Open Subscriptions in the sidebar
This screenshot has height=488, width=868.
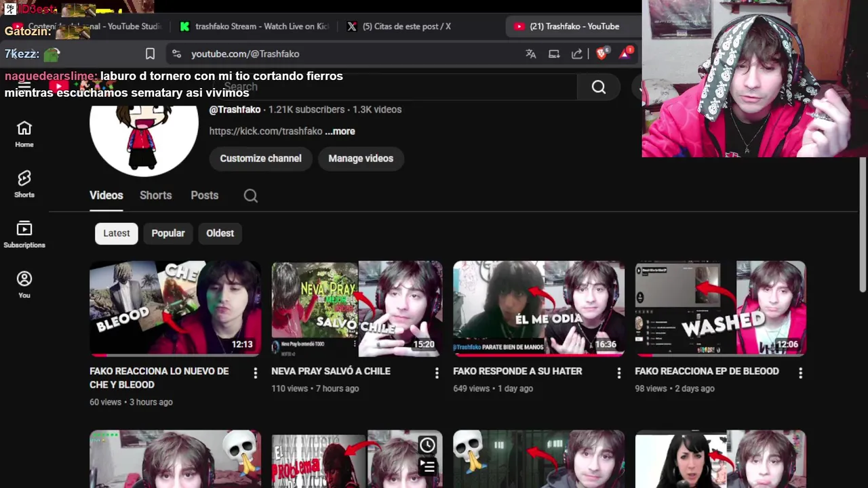[x=24, y=235]
